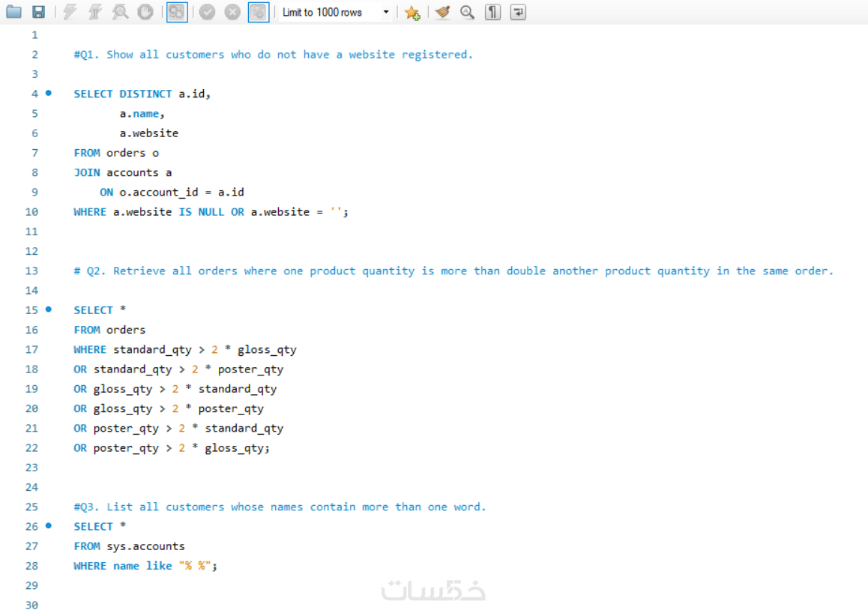The width and height of the screenshot is (868, 613).
Task: Save snippet using the star icon
Action: click(x=412, y=12)
